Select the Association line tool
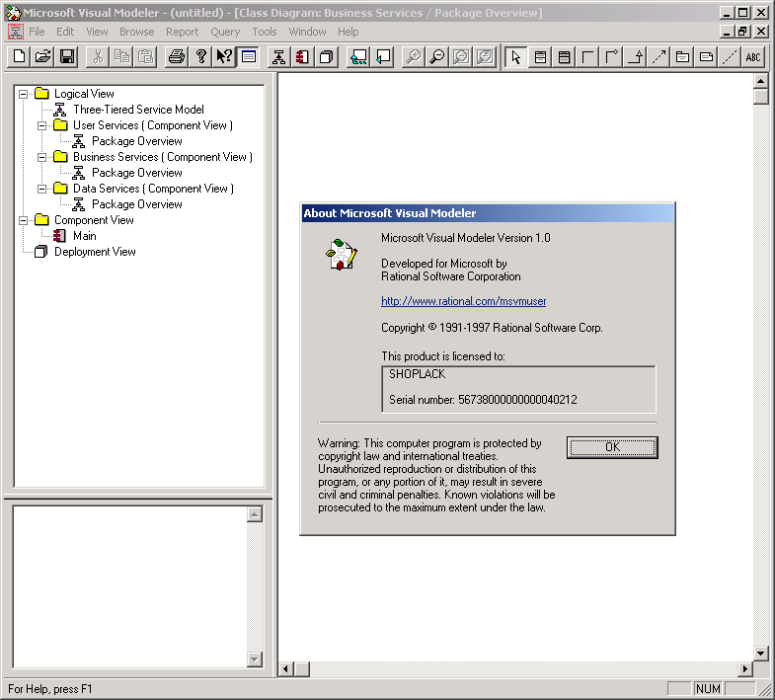 click(x=587, y=57)
